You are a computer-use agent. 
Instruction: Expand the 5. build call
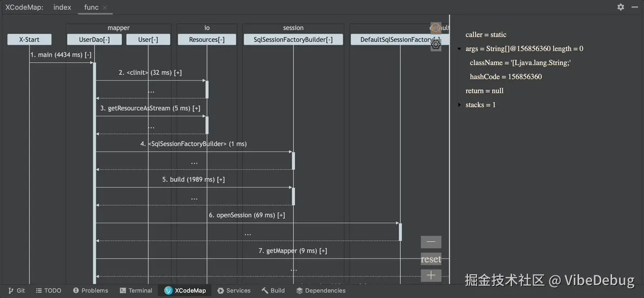coord(221,180)
